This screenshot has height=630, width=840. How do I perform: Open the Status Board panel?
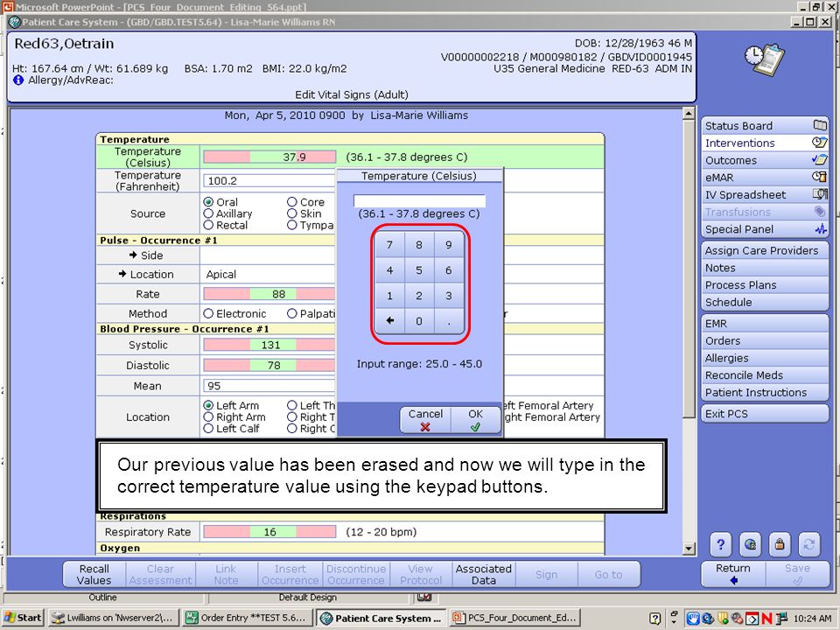pos(765,126)
